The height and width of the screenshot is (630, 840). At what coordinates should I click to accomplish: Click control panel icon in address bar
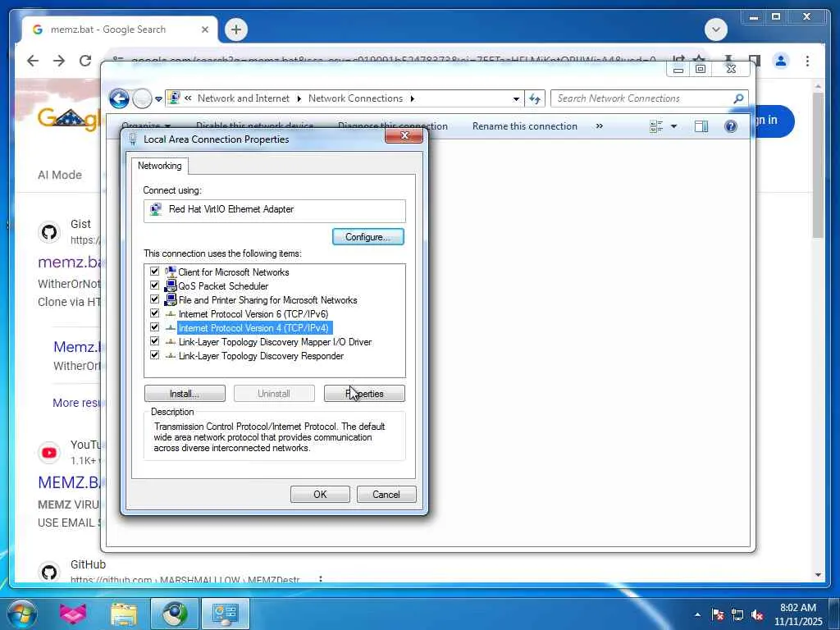click(x=174, y=98)
